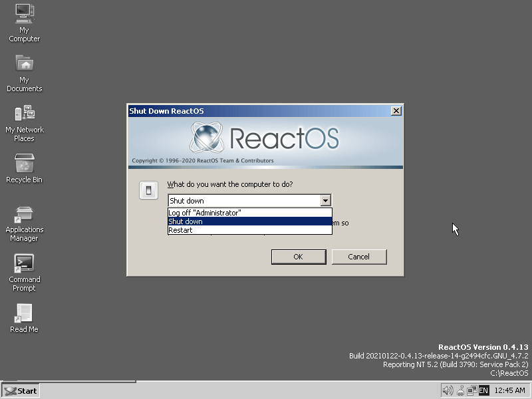Click the network connection tray icon

coord(471,390)
